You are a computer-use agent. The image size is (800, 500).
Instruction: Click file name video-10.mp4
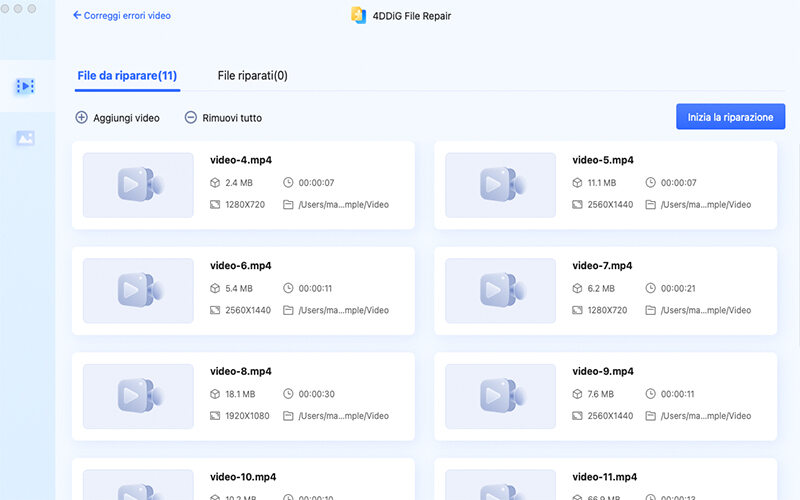point(243,477)
